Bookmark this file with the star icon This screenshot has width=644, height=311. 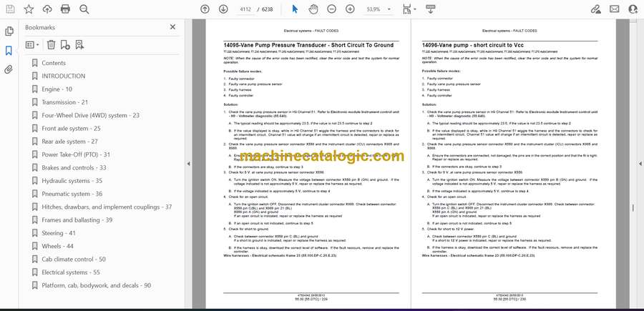pyautogui.click(x=29, y=9)
